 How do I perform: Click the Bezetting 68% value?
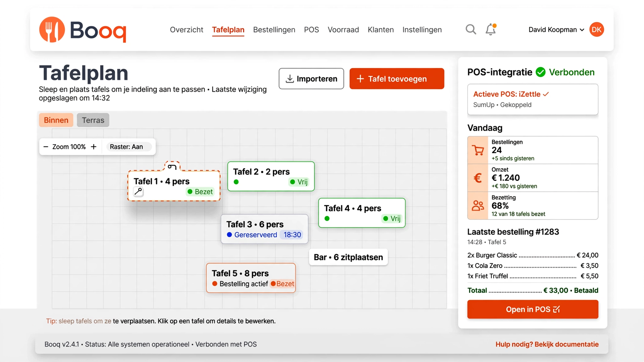500,206
